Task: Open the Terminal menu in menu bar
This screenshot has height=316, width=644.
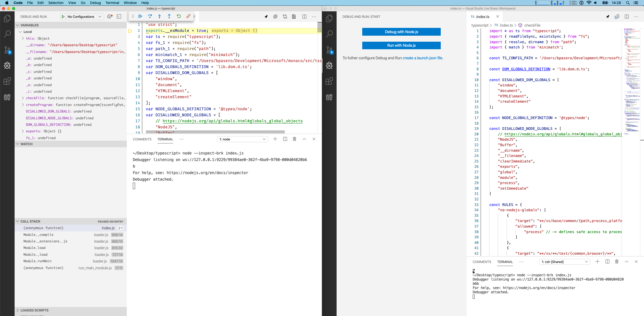Action: [112, 3]
